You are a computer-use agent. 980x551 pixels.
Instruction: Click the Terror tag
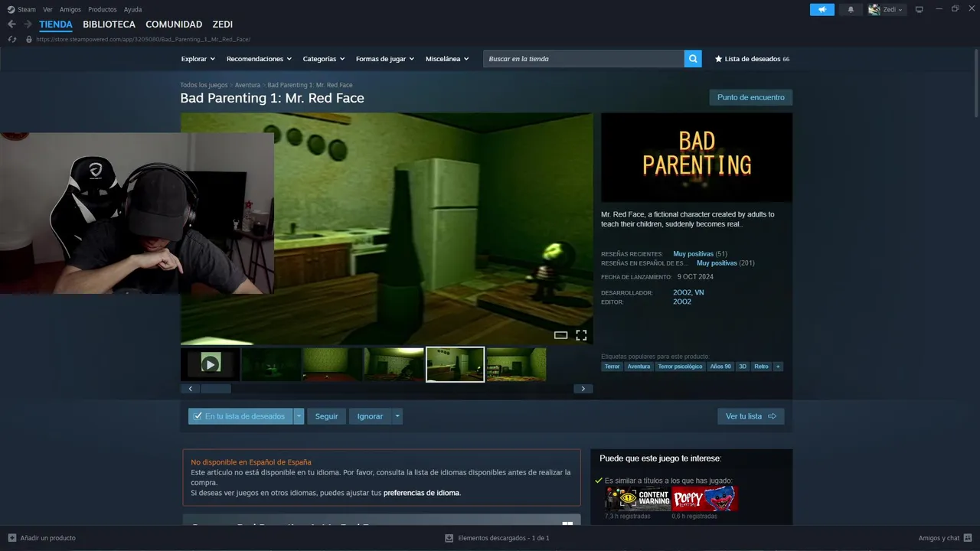[x=612, y=367]
